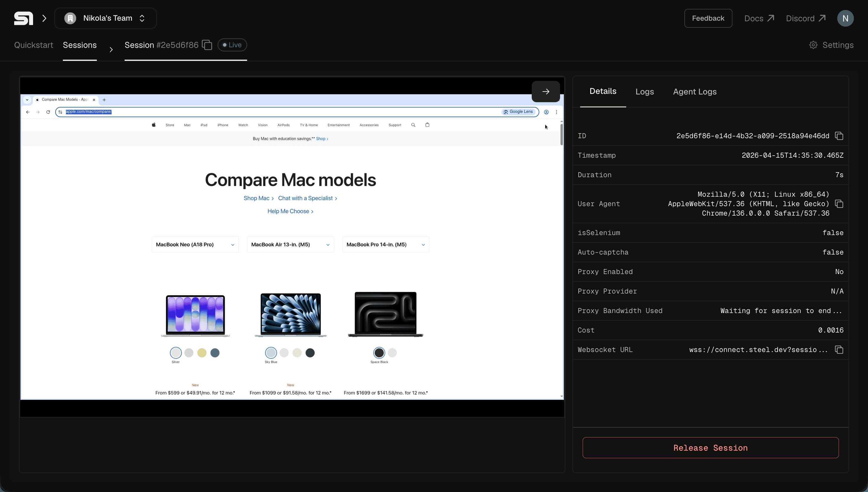
Task: Open the Settings gear
Action: click(813, 45)
